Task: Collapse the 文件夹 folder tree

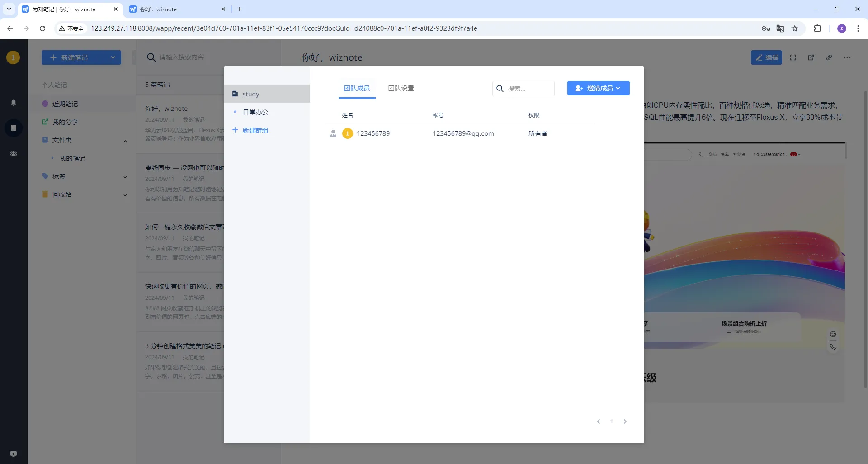Action: (x=125, y=141)
